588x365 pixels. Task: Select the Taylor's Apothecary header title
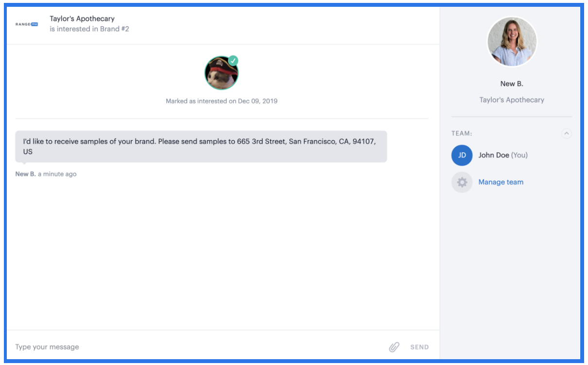tap(82, 19)
